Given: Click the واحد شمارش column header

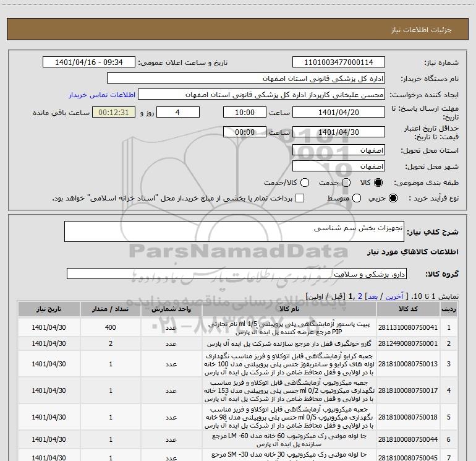Looking at the screenshot, I should click(171, 309).
